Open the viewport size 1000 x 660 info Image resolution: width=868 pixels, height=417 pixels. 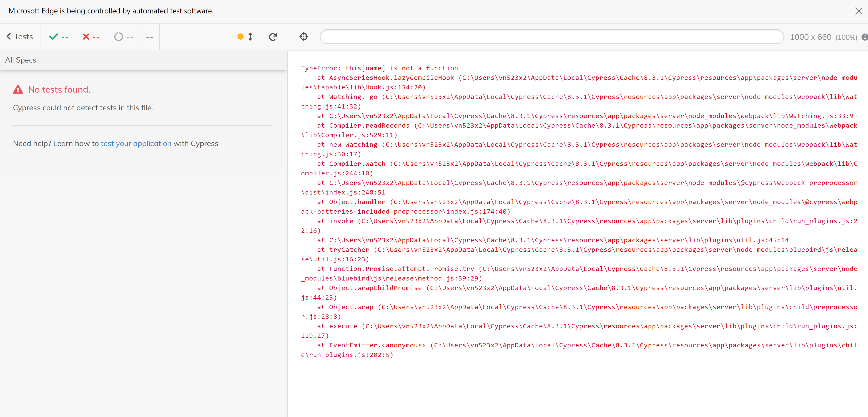(823, 37)
